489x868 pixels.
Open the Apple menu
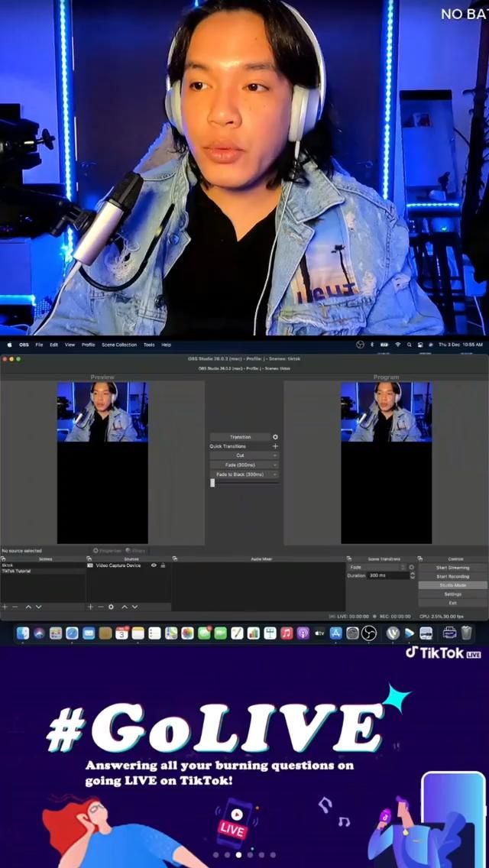coord(9,345)
